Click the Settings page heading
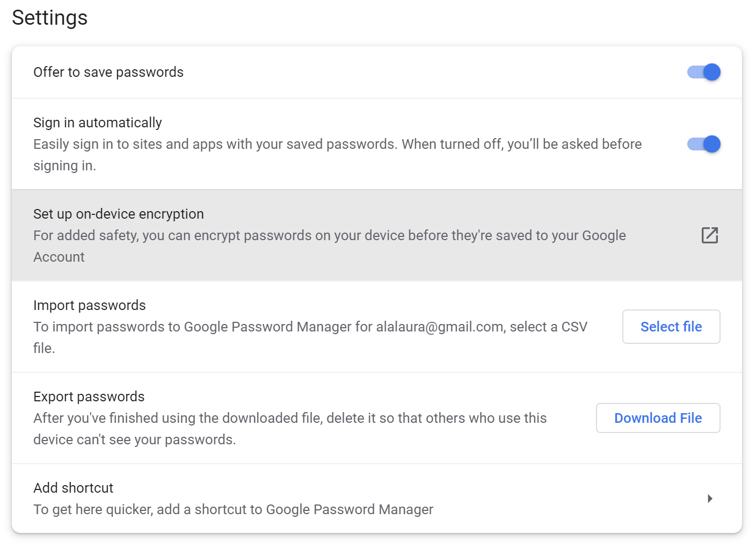Screen dimensions: 756x548 click(x=49, y=18)
